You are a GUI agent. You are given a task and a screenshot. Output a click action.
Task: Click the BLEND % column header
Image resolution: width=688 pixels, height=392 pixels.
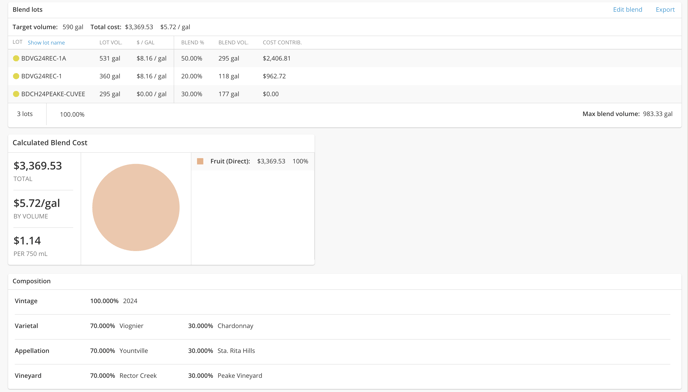point(193,43)
